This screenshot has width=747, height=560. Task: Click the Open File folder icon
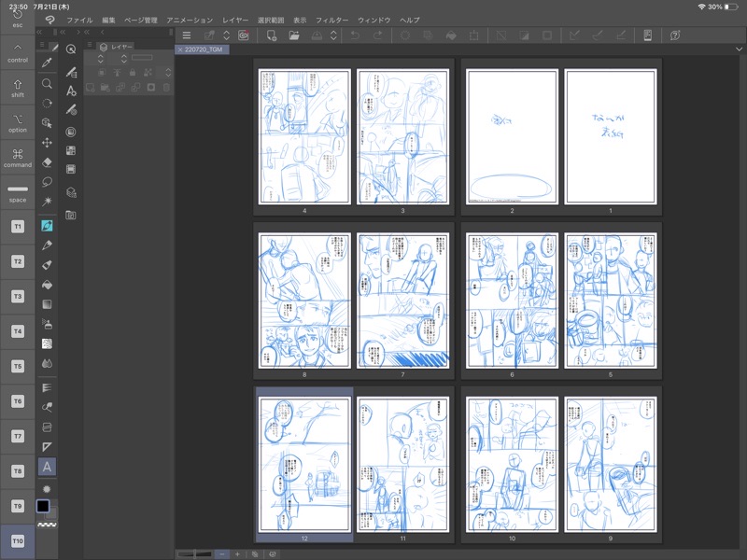point(294,35)
